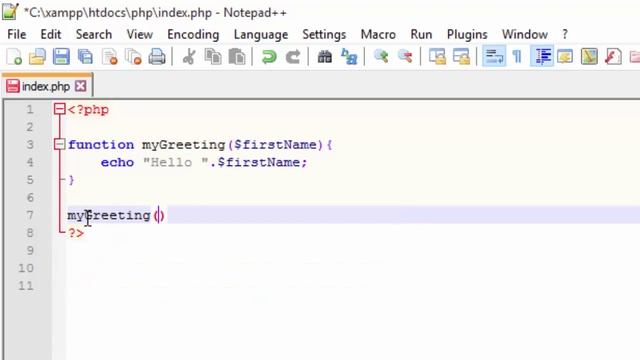This screenshot has width=640, height=360.
Task: Click the Replace icon
Action: pos(349,57)
